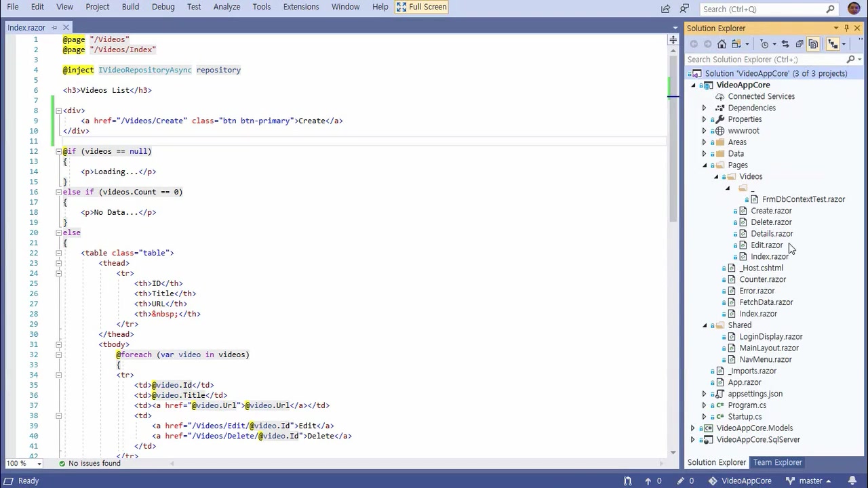Screen dimensions: 868x488
Task: Open Create.razor in Solution Explorer
Action: (771, 211)
